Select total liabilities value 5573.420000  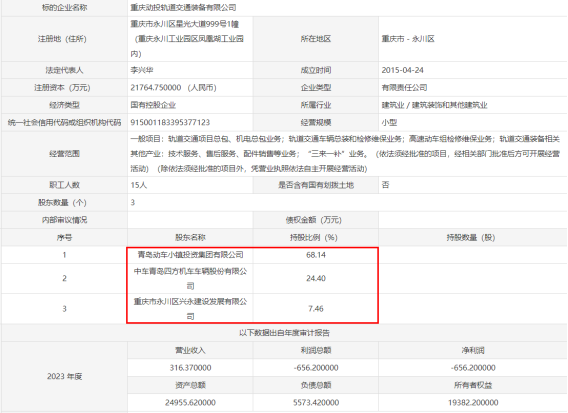click(316, 402)
